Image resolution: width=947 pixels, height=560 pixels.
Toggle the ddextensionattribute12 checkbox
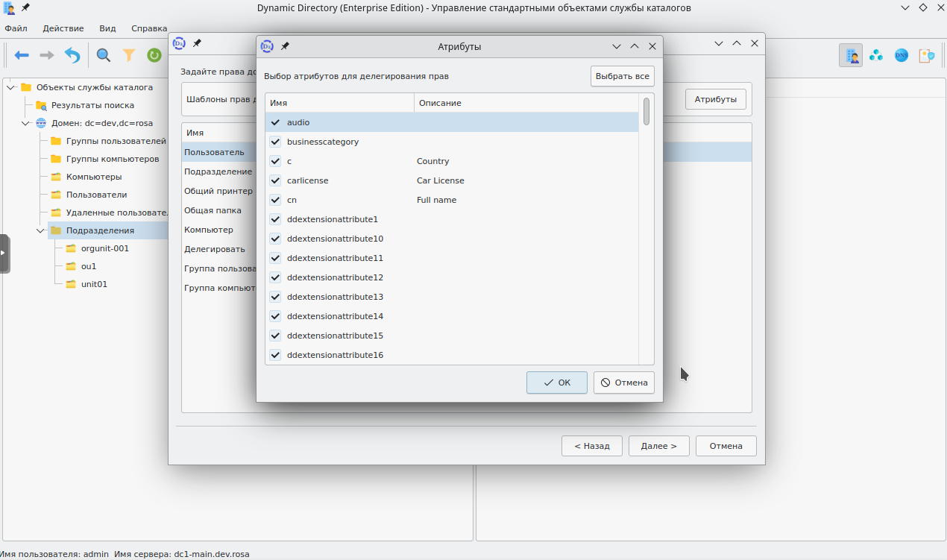pos(275,277)
